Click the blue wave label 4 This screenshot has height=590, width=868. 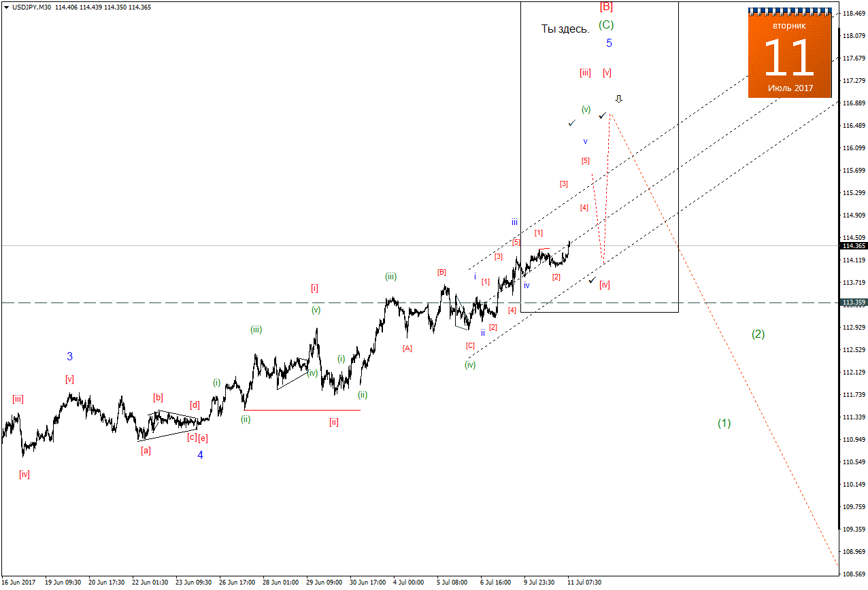click(200, 455)
